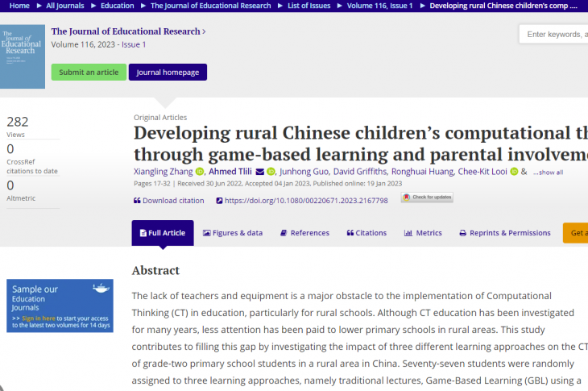Switch to the Full Article tab
Image resolution: width=588 pixels, height=391 pixels.
tap(163, 233)
